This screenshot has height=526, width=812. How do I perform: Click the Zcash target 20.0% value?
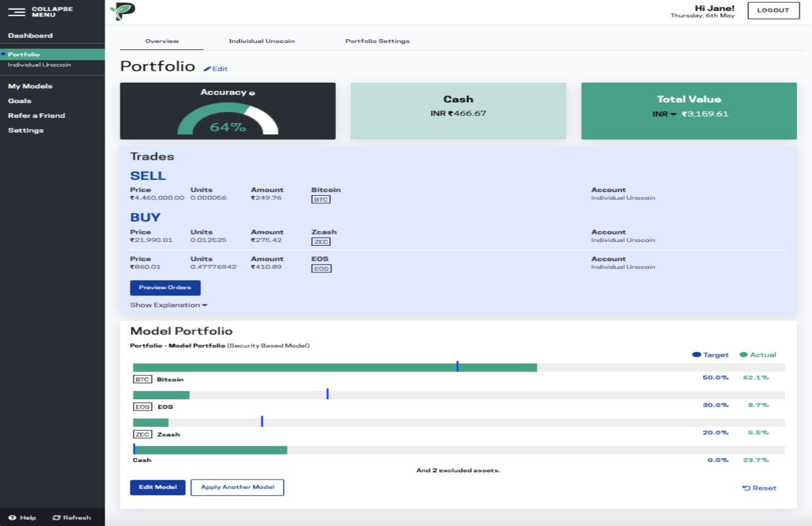[716, 433]
